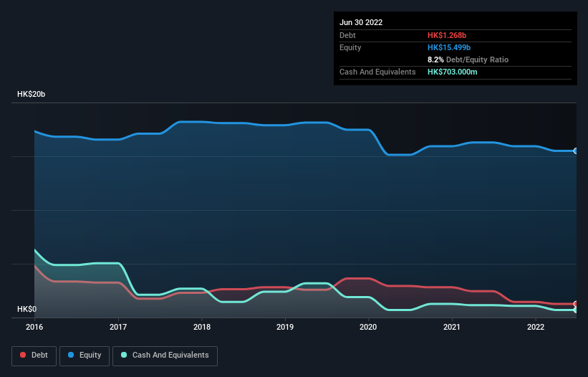Click the Equity row label in tooltip
588x377 pixels.
coord(350,47)
